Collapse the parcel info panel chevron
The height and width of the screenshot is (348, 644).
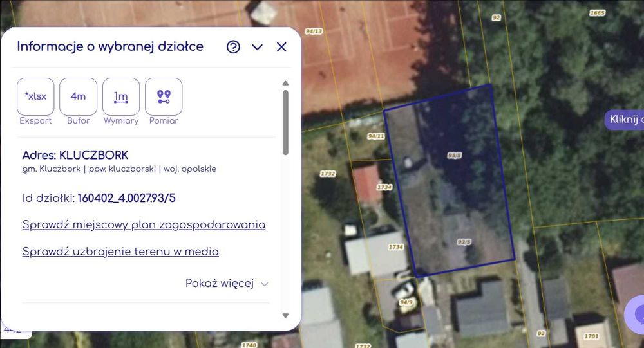[257, 47]
